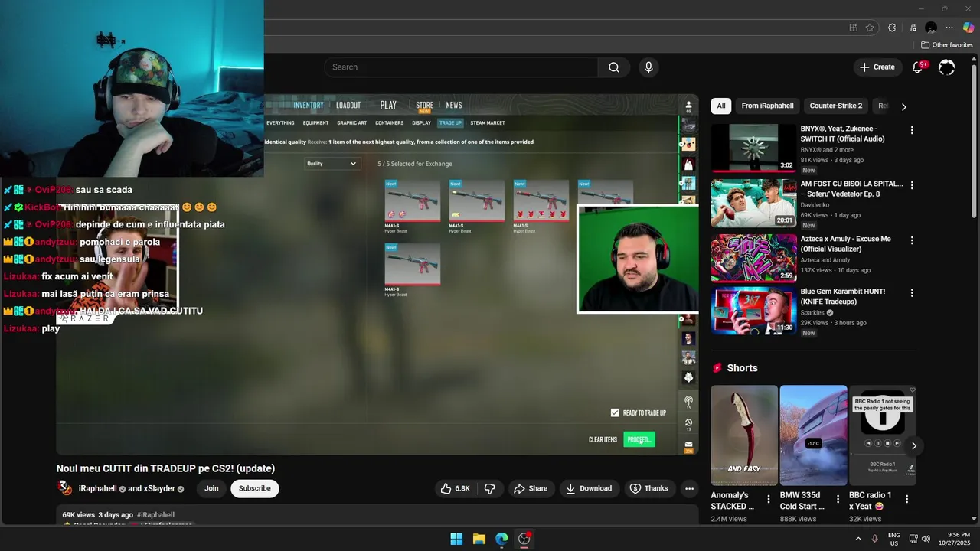Open ENG US language indicator
Image resolution: width=980 pixels, height=551 pixels.
[894, 539]
